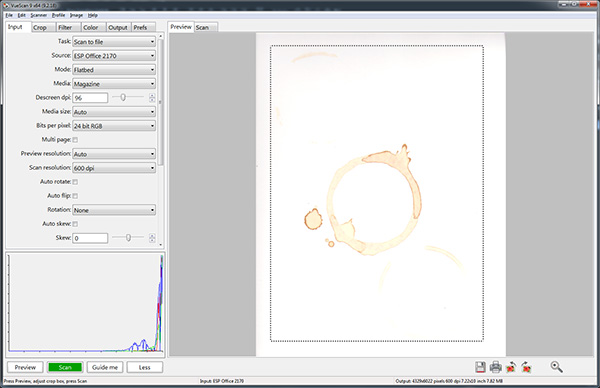Viewport: 600px width, 388px height.
Task: Open the Scanner menu
Action: pos(38,15)
